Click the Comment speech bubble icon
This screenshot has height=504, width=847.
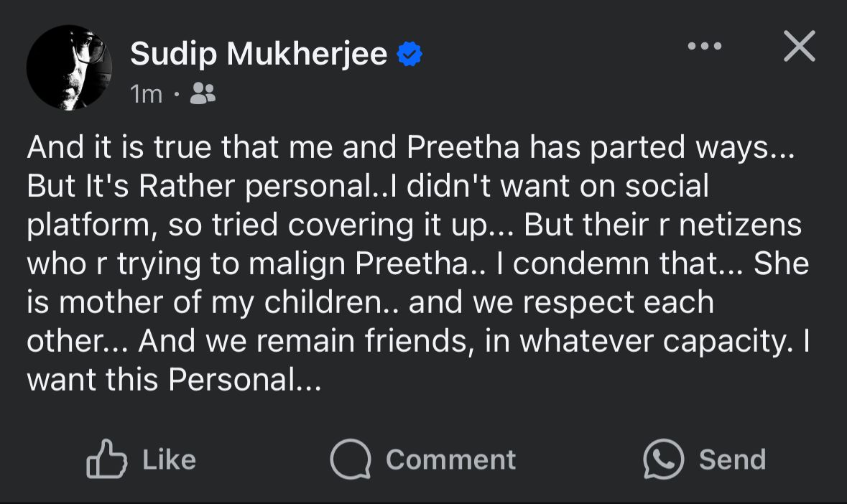(x=350, y=459)
